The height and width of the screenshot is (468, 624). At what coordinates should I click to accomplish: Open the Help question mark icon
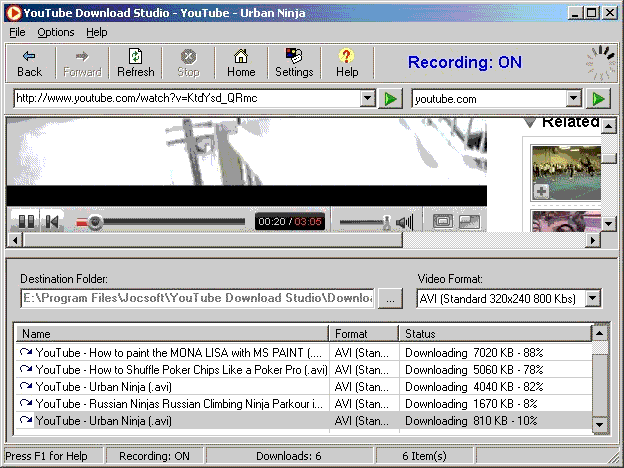click(347, 63)
